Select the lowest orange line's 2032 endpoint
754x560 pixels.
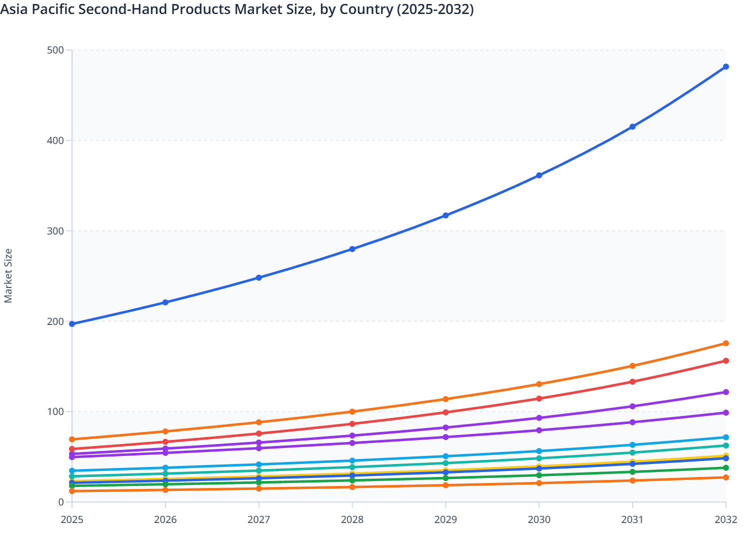point(725,477)
